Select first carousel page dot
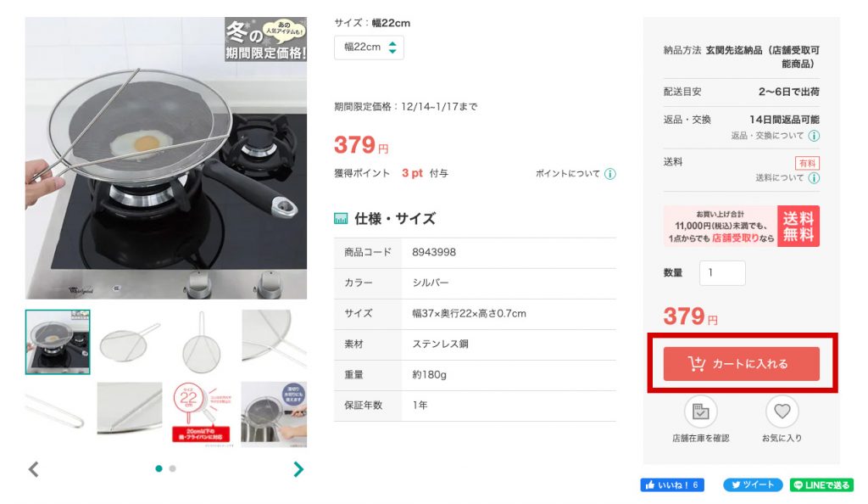This screenshot has height=504, width=868. [159, 468]
